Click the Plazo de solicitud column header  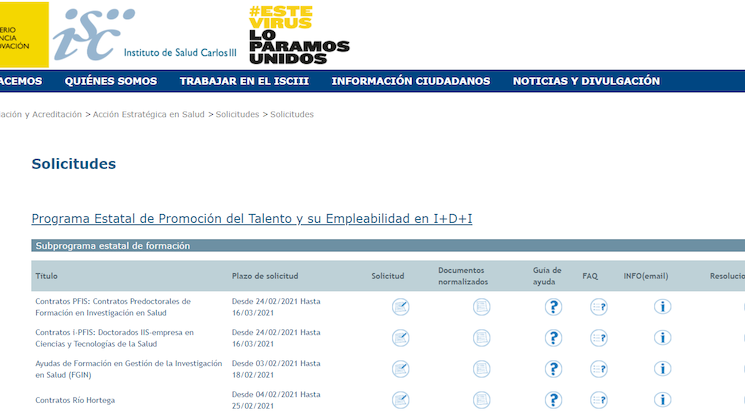[265, 276]
